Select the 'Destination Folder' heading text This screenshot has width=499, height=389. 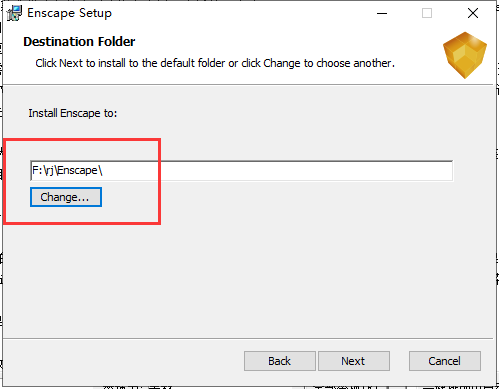pos(79,42)
